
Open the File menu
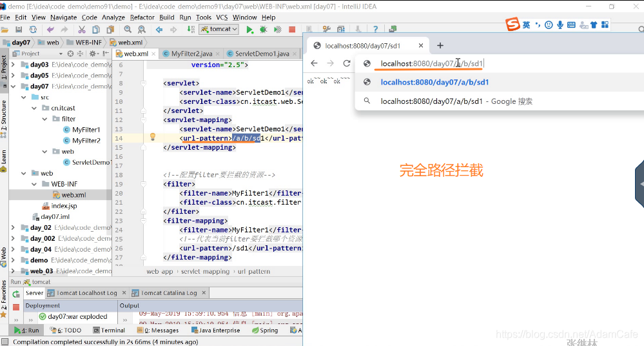click(5, 17)
